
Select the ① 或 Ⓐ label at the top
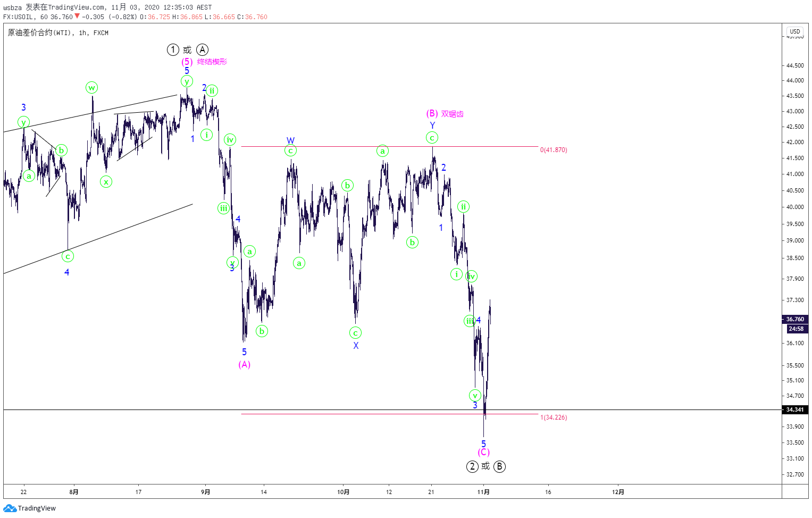[187, 50]
